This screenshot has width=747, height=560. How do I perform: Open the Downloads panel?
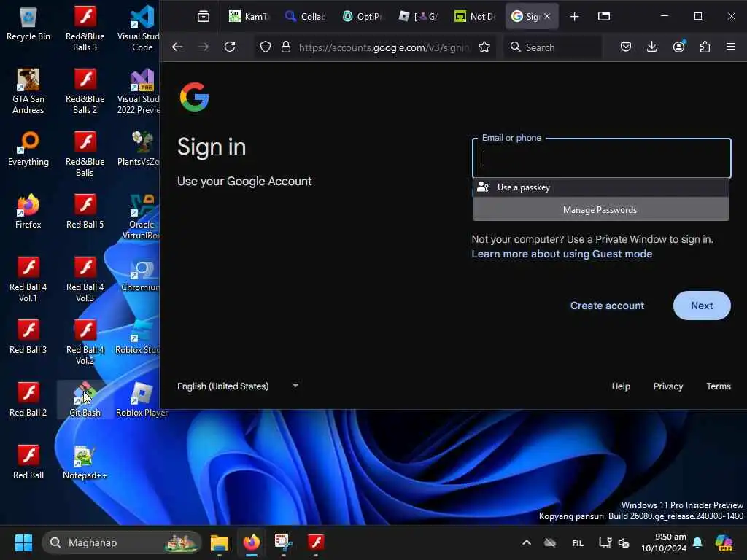click(652, 47)
